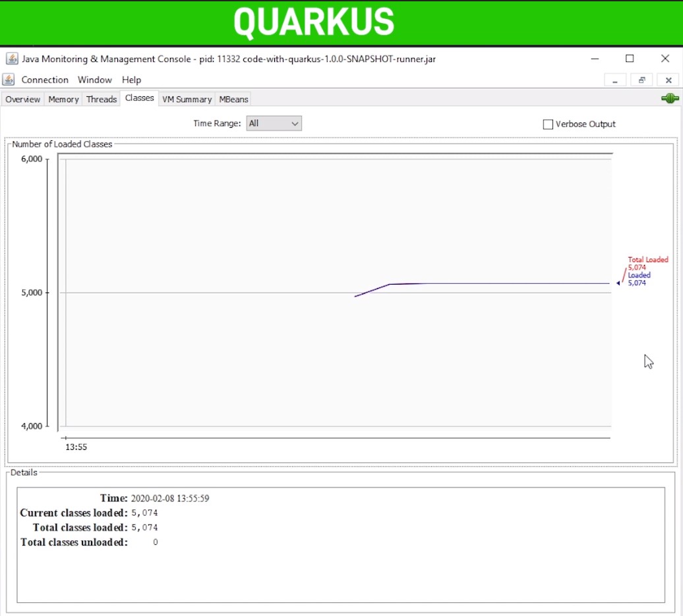
Task: Open the MBeans tab
Action: (233, 99)
